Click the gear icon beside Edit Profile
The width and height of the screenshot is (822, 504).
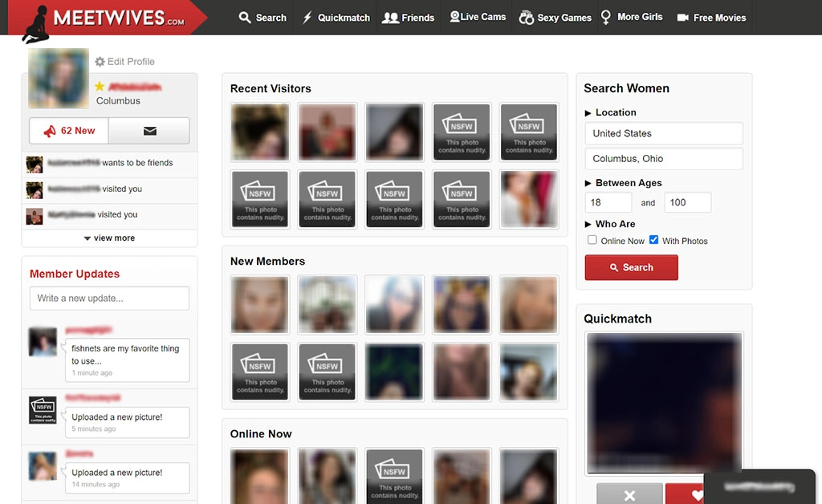tap(100, 62)
